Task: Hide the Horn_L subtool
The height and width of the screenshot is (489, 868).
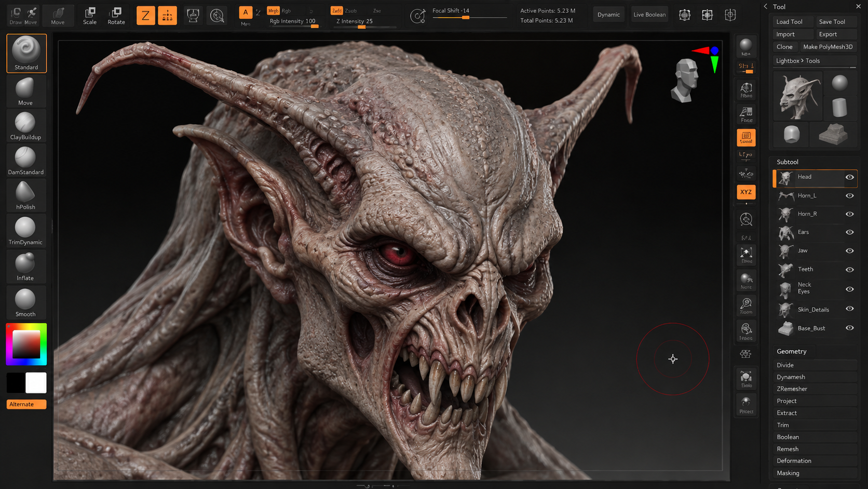Action: 850,196
